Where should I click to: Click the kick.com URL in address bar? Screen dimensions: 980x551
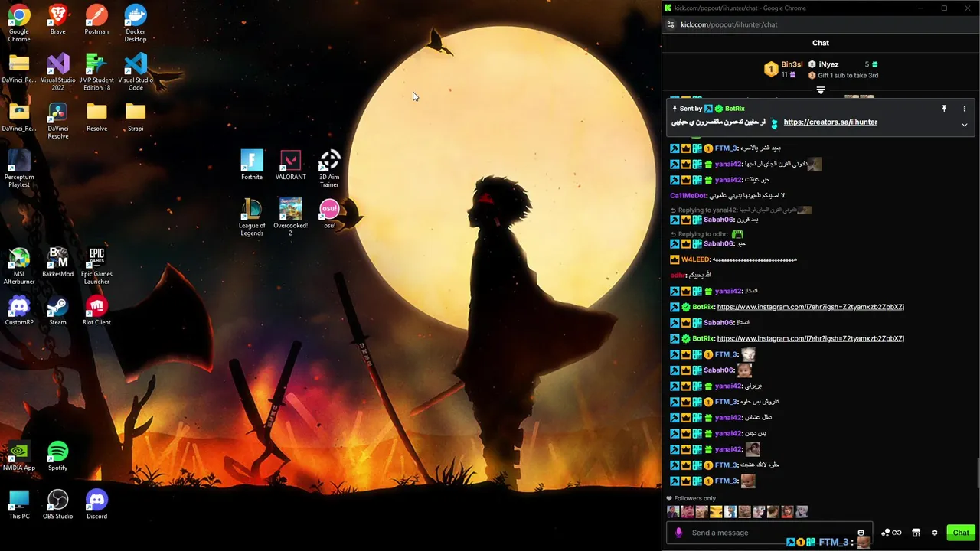(x=729, y=24)
